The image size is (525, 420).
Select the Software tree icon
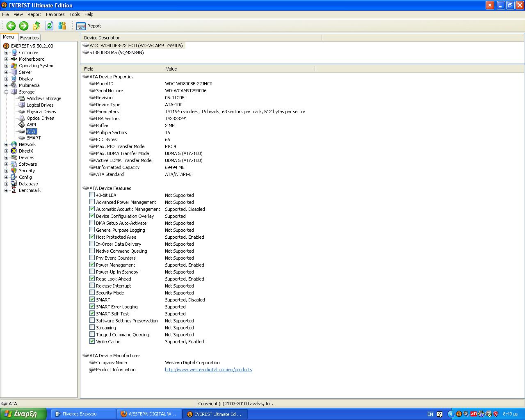click(x=14, y=164)
